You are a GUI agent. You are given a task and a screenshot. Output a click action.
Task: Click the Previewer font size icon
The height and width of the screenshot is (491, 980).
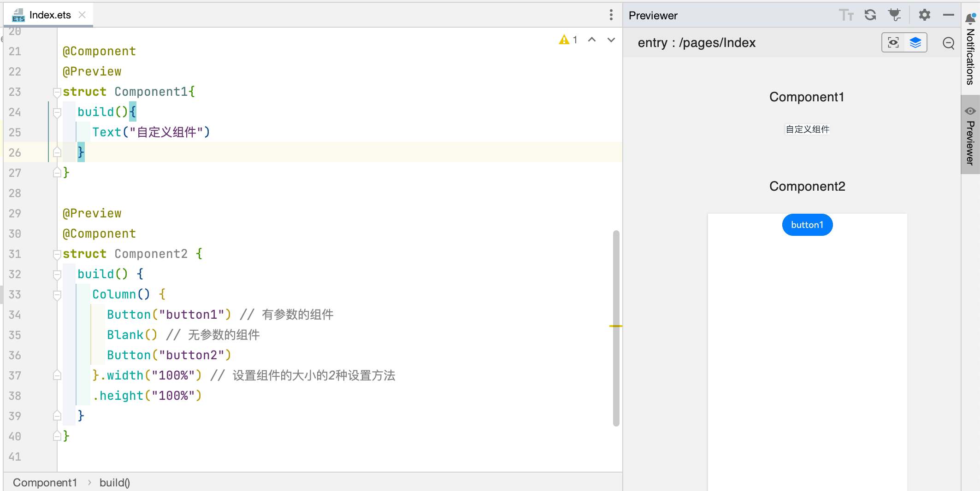pos(846,15)
